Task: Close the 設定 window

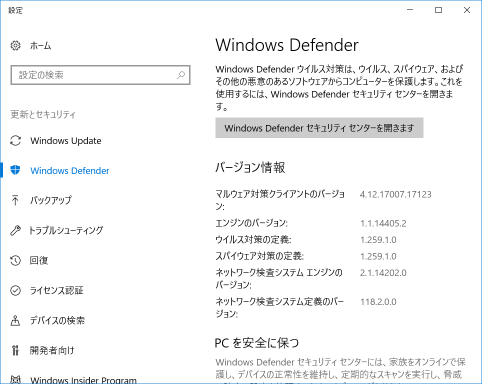Action: [x=467, y=10]
